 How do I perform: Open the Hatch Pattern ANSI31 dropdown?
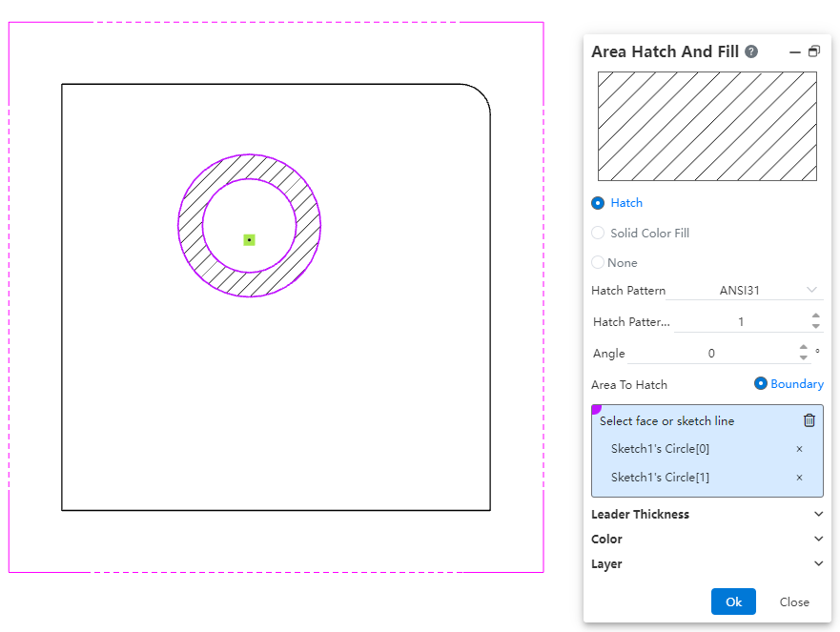pyautogui.click(x=744, y=290)
